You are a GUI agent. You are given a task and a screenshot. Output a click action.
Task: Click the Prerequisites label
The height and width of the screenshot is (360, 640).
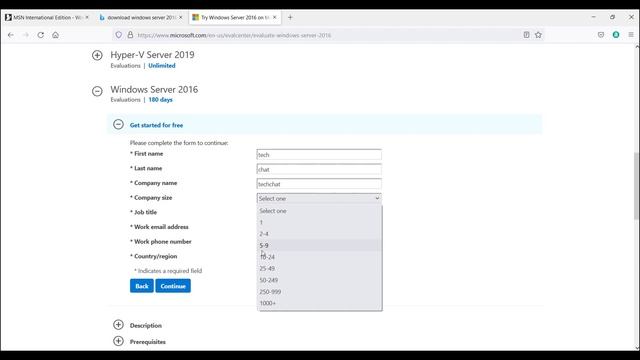point(148,342)
